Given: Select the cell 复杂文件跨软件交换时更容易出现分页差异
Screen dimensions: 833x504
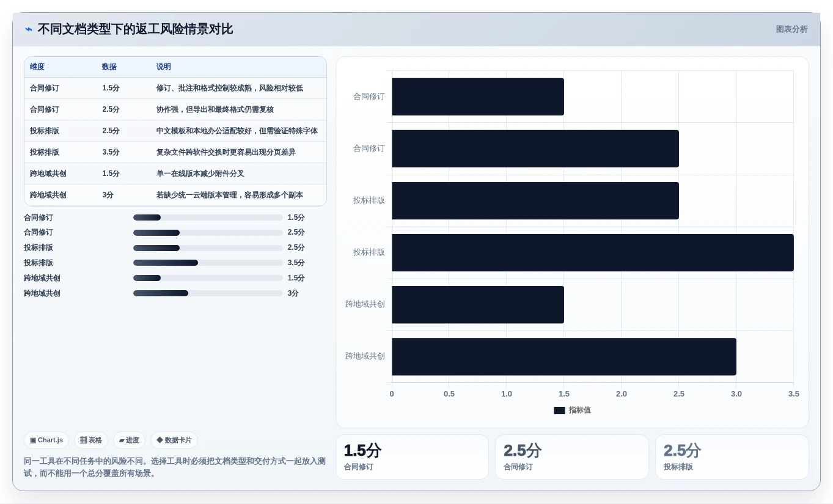Looking at the screenshot, I should coord(226,152).
